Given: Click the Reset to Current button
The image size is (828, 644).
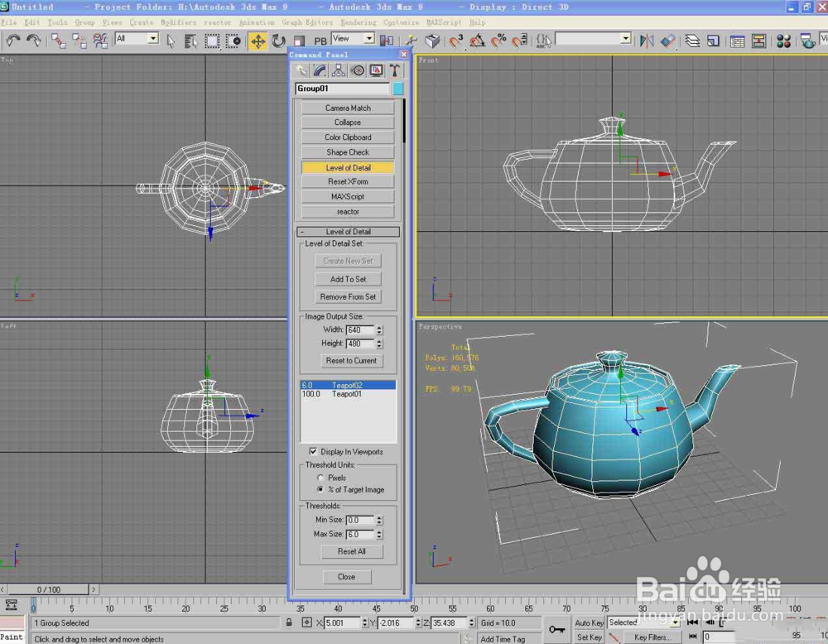Looking at the screenshot, I should (x=351, y=361).
